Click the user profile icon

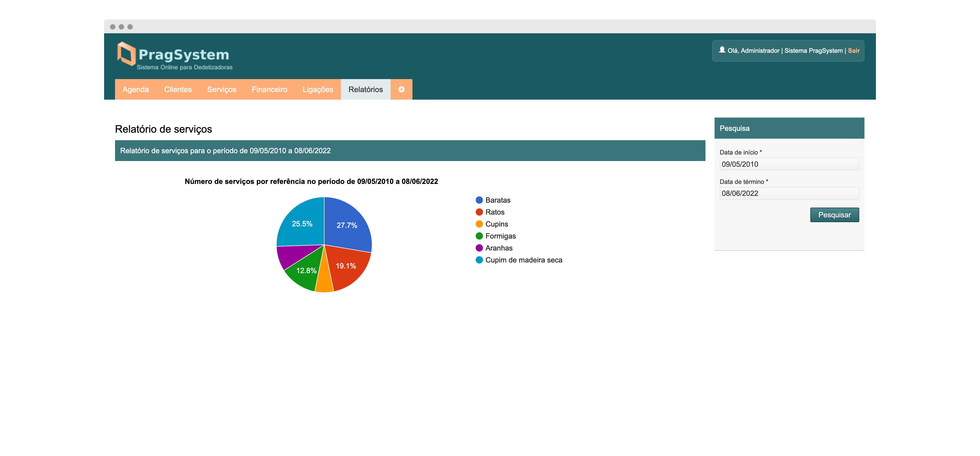(722, 50)
